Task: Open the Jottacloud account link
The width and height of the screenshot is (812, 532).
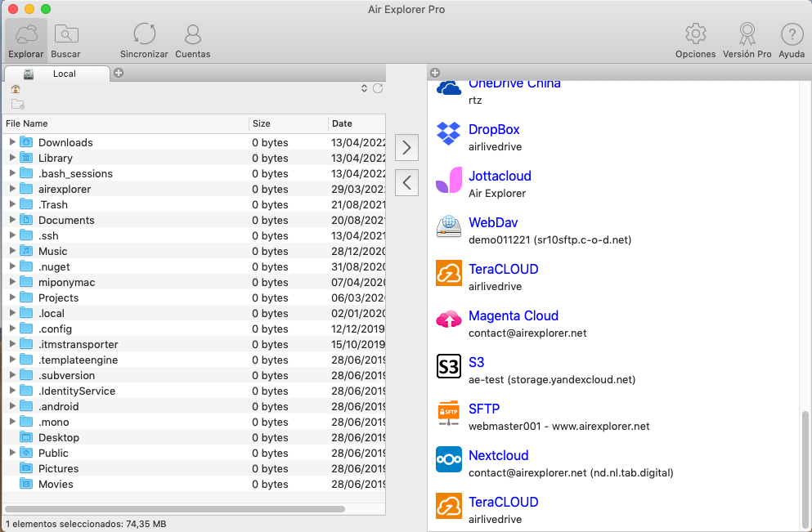Action: point(500,176)
